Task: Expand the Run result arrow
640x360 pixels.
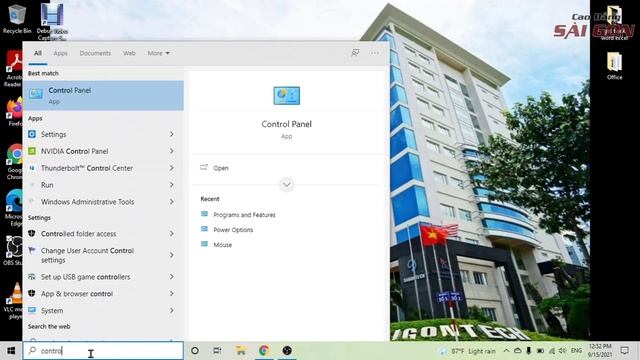Action: tap(172, 185)
